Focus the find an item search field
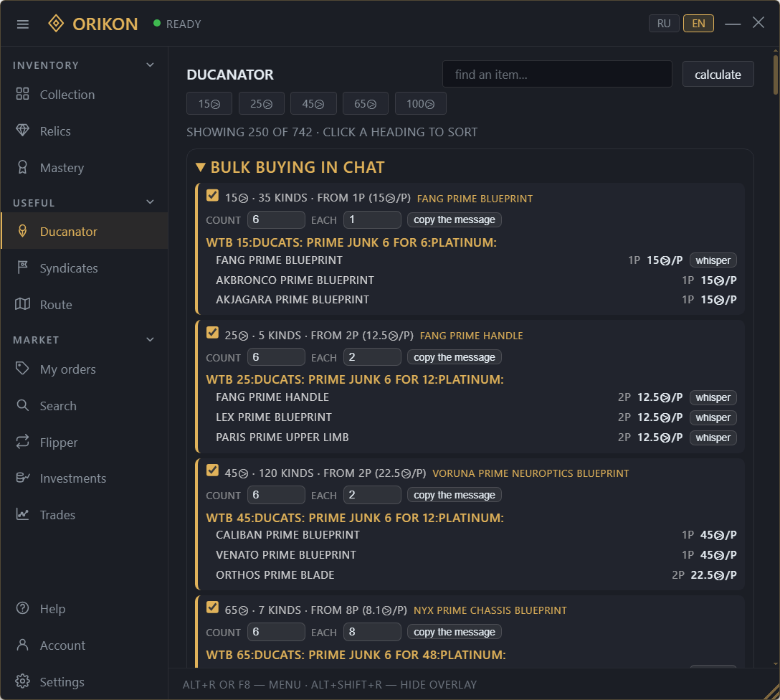780x700 pixels. 557,74
